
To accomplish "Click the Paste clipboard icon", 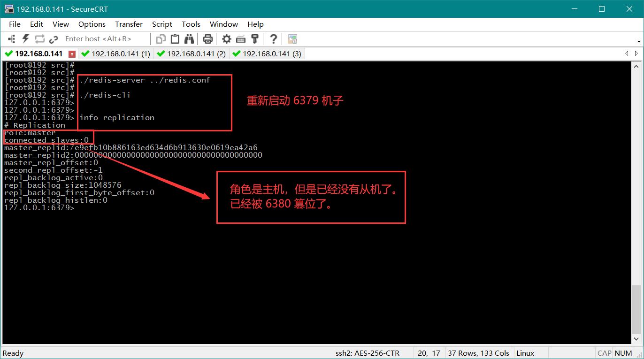I will point(175,39).
